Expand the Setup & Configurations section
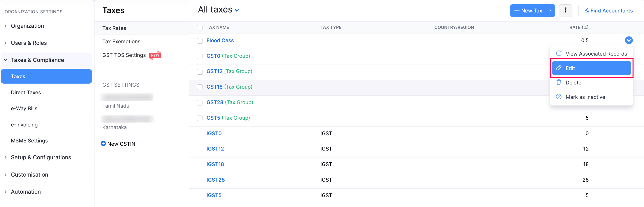 [x=41, y=157]
